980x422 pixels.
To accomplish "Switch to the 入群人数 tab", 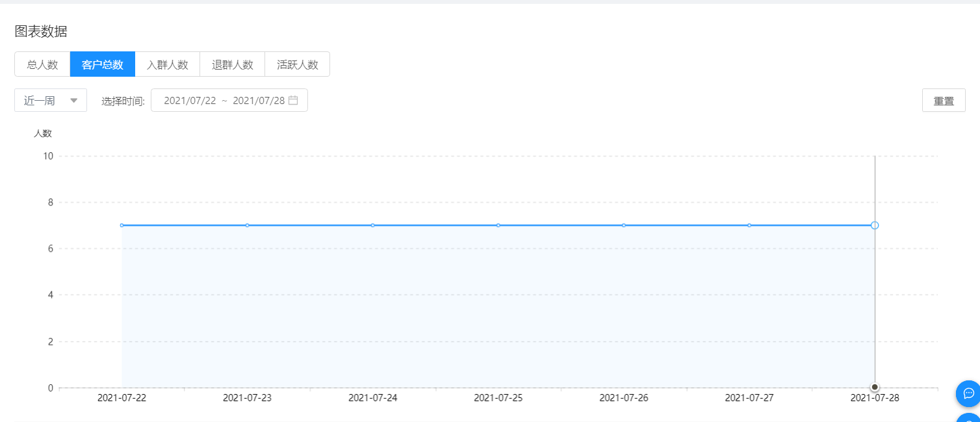I will click(168, 64).
